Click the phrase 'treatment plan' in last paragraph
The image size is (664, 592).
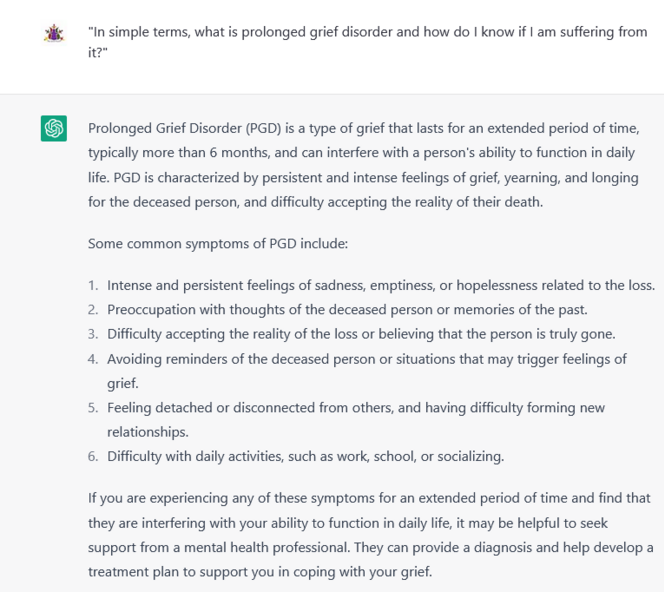click(x=133, y=572)
